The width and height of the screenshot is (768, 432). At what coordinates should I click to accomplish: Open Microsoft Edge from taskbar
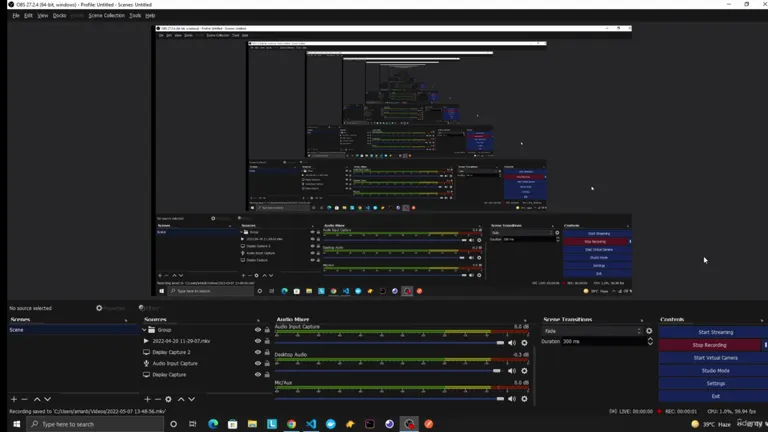click(213, 424)
